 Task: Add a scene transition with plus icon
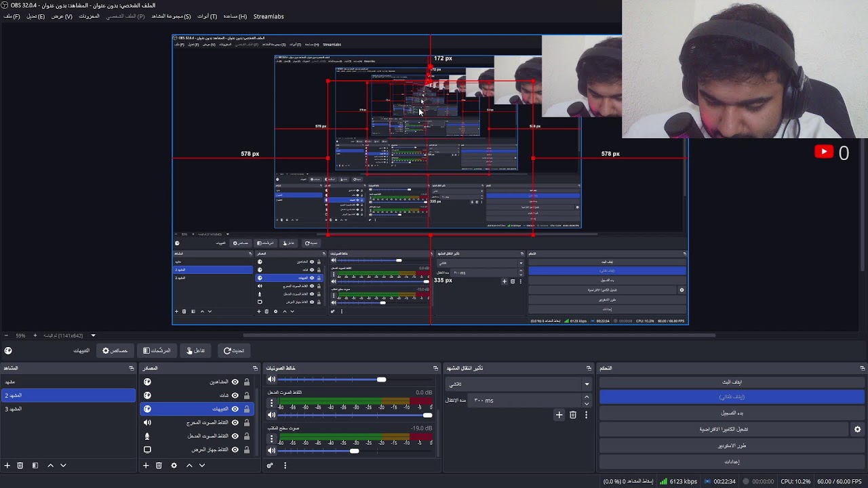pyautogui.click(x=559, y=415)
